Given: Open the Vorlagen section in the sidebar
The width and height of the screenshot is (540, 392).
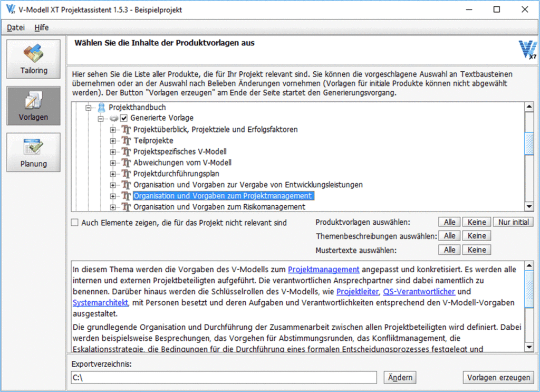Looking at the screenshot, I should tap(33, 106).
